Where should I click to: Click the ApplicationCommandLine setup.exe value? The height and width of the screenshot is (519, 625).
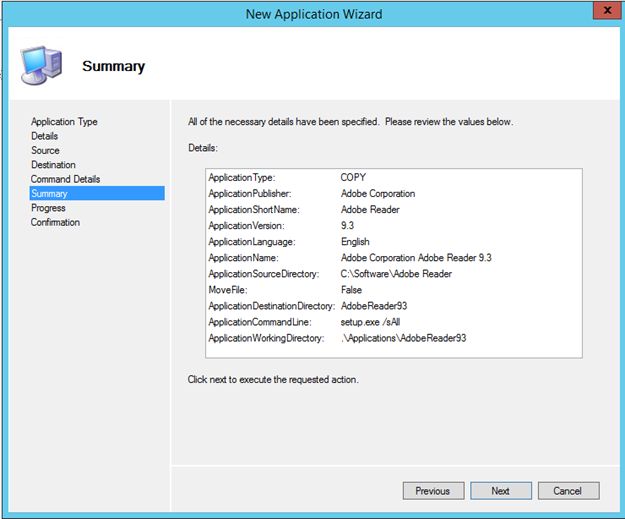pos(369,322)
